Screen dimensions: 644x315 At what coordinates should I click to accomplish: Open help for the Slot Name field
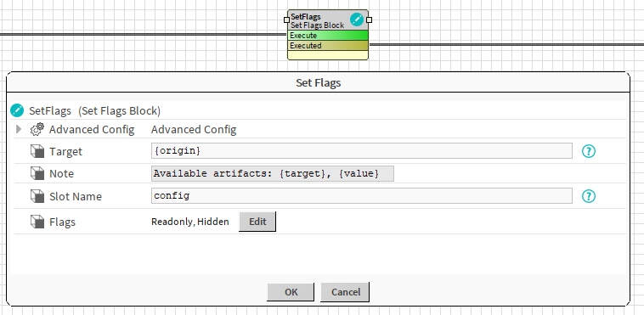(589, 196)
